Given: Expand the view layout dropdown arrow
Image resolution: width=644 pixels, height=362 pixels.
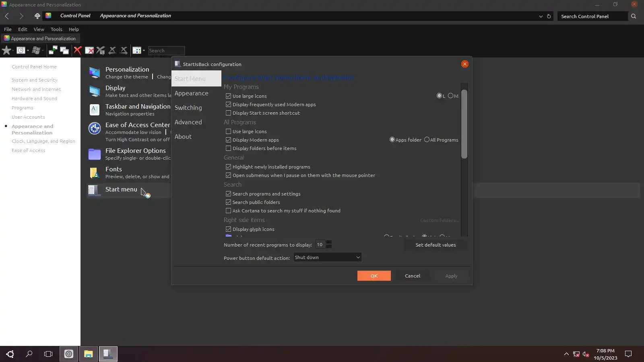Looking at the screenshot, I should 144,51.
